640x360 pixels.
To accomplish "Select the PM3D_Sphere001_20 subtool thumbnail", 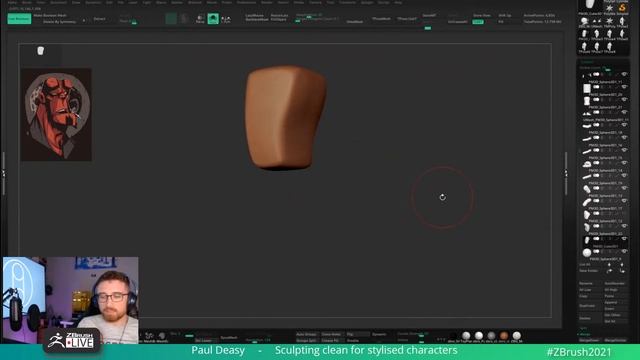I will coord(587,88).
